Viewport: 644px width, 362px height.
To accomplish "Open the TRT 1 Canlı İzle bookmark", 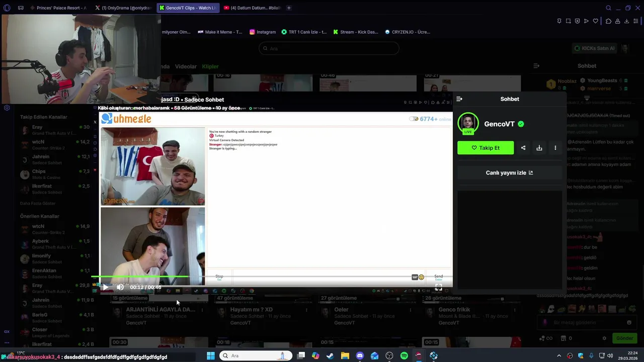I will click(x=304, y=32).
